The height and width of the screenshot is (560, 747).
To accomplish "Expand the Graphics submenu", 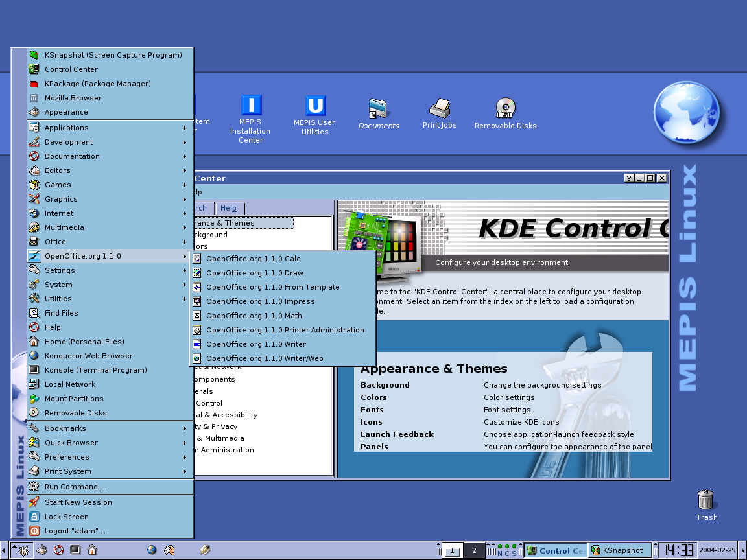I will [110, 199].
